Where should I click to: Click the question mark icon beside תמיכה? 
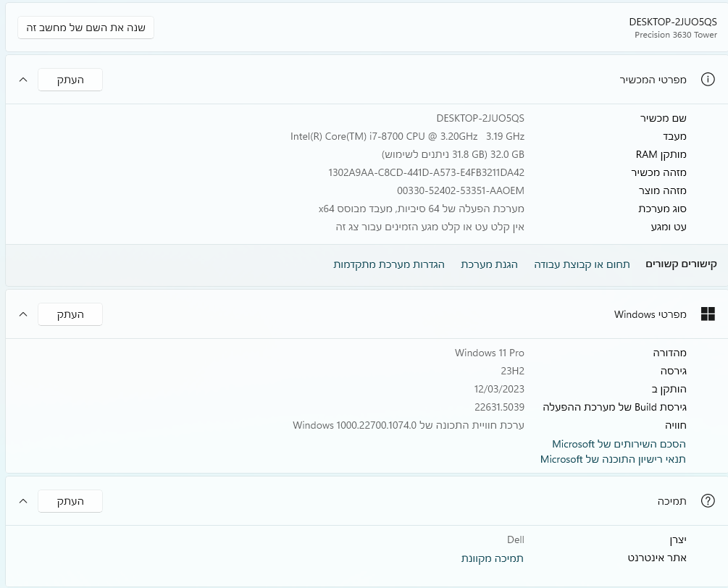point(708,501)
